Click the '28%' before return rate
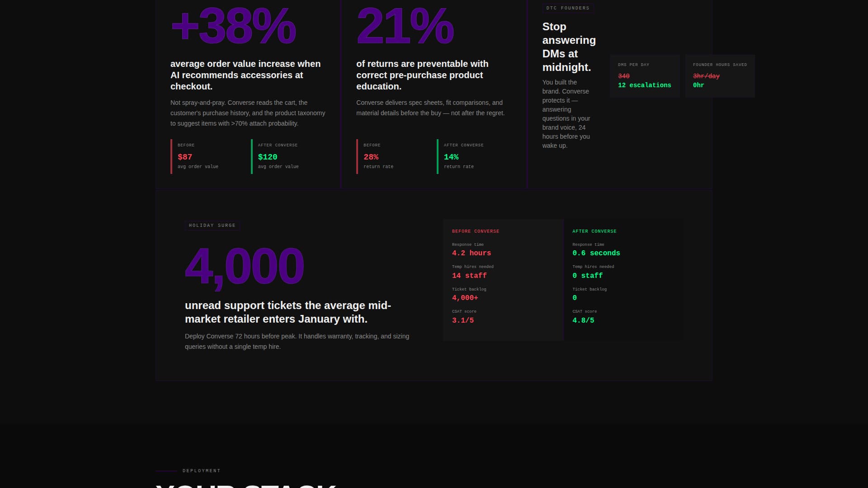The height and width of the screenshot is (488, 868). [371, 157]
